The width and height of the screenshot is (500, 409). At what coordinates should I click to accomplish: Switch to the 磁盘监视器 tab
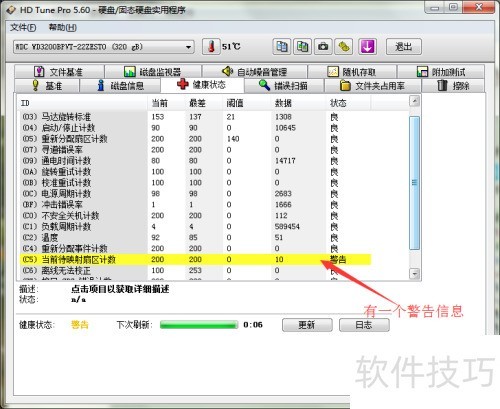click(x=153, y=72)
